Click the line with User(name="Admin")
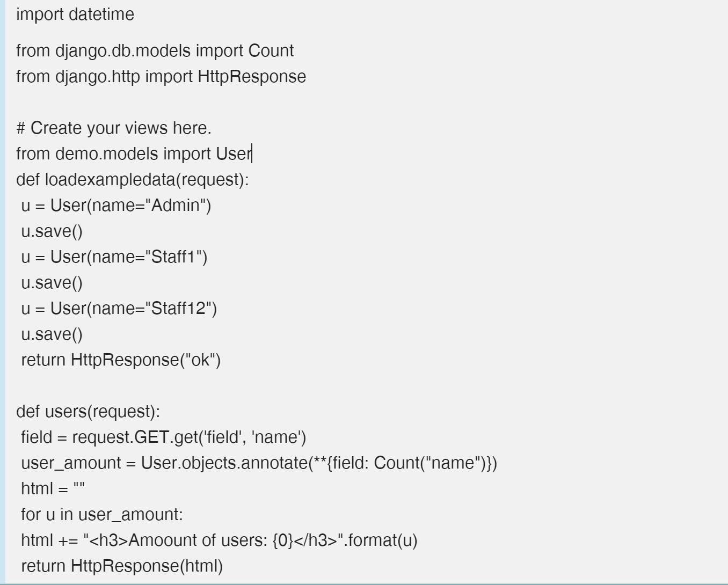Screen dimensions: 728x585 tap(116, 205)
